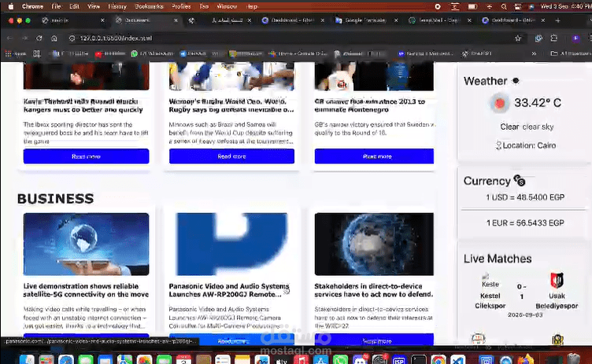
Task: Open a new tab with the plus icon
Action: (x=557, y=20)
